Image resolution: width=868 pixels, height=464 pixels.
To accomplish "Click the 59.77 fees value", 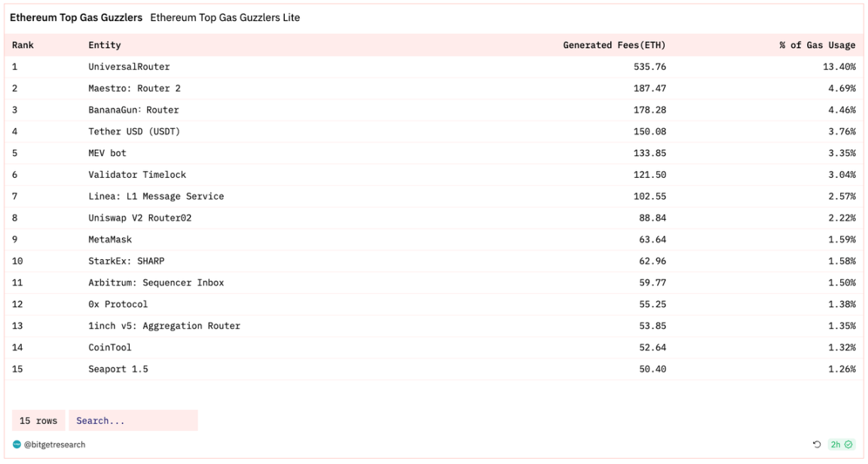I will (x=653, y=282).
